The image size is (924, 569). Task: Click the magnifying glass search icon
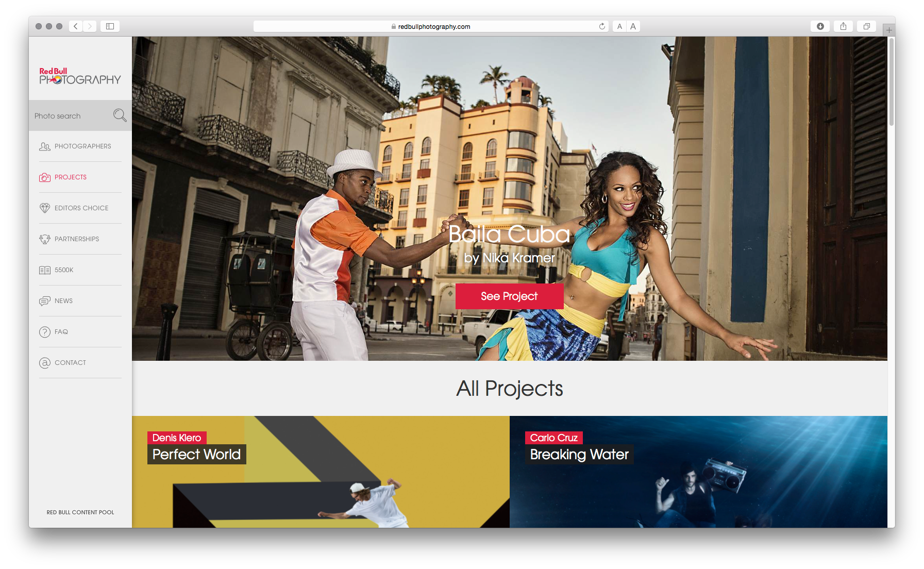tap(120, 115)
